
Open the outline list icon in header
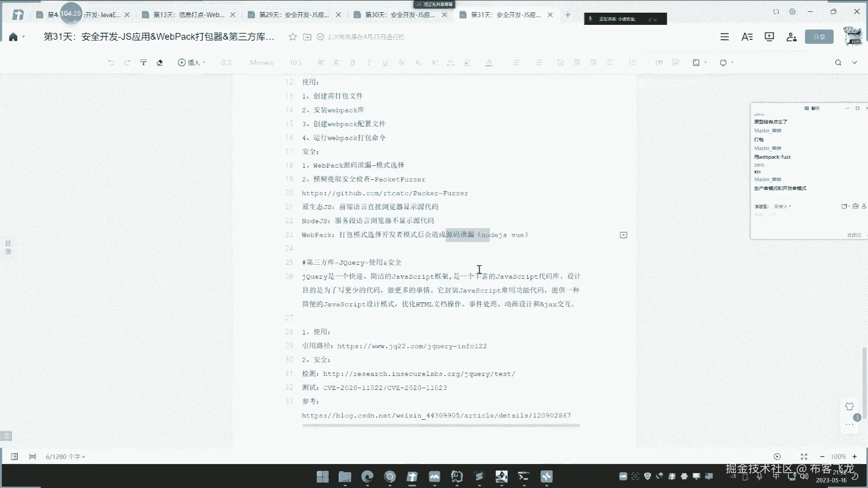[x=724, y=37]
